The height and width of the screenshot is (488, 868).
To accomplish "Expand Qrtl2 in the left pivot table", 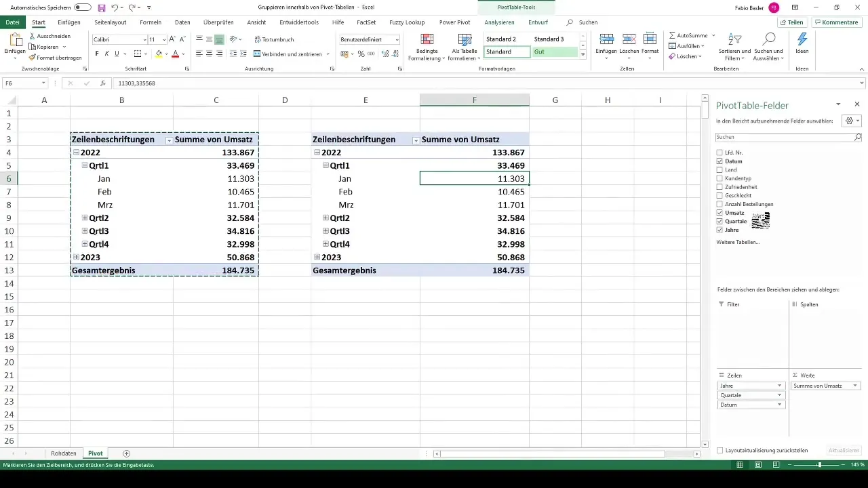I will tap(84, 218).
